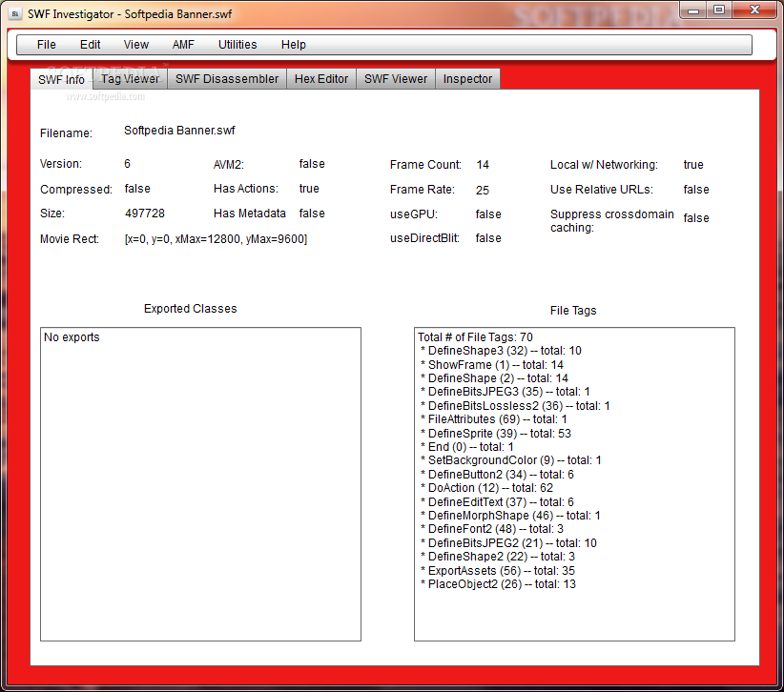Click the DefineShape (2) tag line
Screen dimensions: 784x692
coord(494,378)
